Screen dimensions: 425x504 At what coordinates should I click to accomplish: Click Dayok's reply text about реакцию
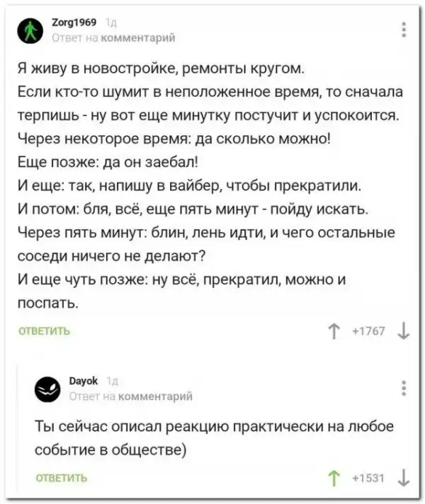point(212,437)
